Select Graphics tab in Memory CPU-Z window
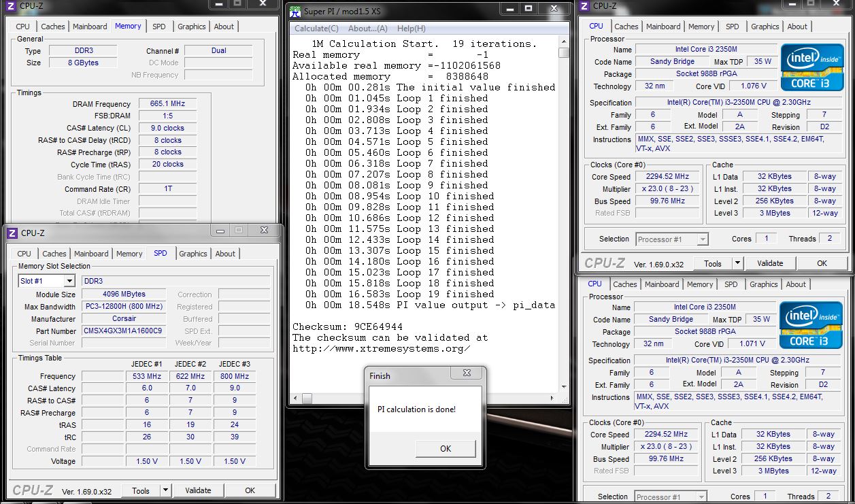The width and height of the screenshot is (855, 504). tap(192, 27)
